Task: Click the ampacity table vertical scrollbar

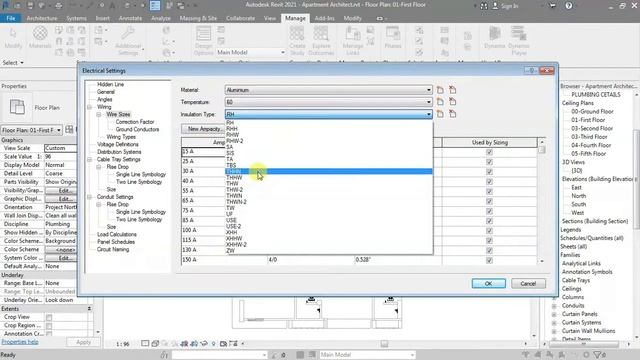Action: (x=542, y=201)
